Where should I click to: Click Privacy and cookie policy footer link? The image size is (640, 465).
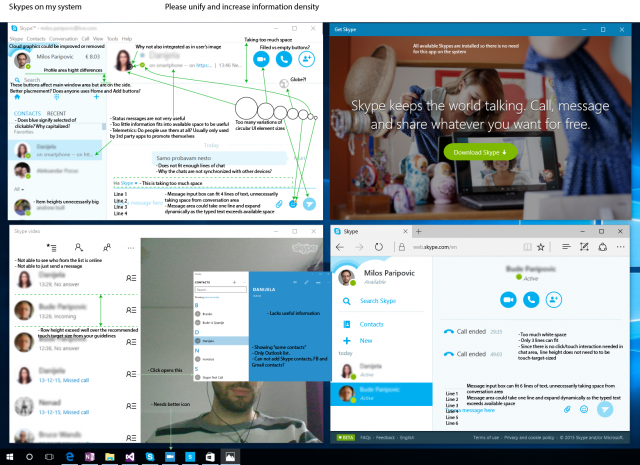point(529,438)
